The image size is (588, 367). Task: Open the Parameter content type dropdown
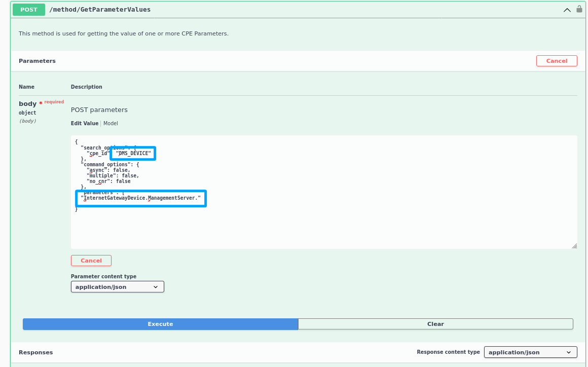click(x=117, y=287)
